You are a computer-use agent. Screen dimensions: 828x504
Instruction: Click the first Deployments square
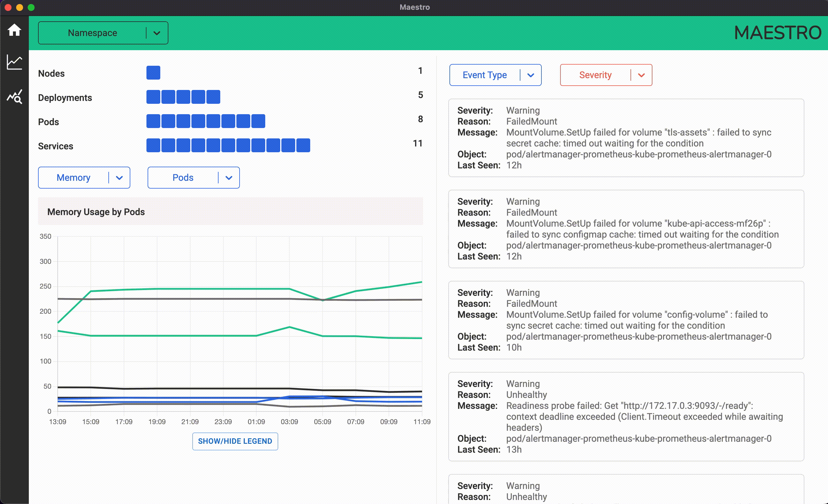click(153, 97)
